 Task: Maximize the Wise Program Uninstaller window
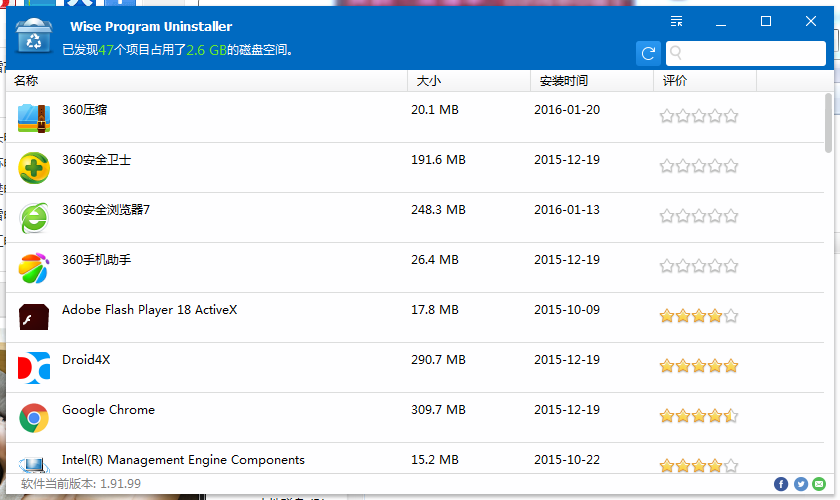[x=766, y=21]
